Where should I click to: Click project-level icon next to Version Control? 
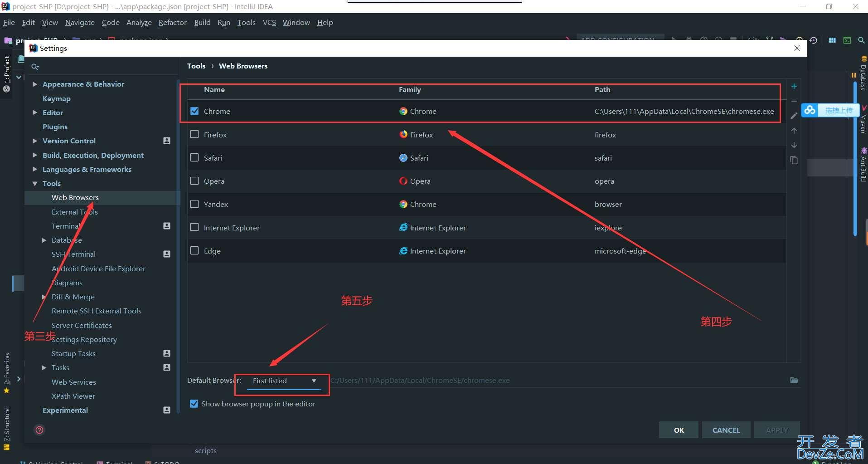tap(167, 141)
